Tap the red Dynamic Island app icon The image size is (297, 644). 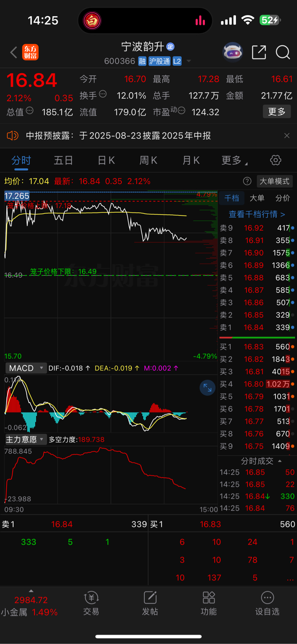[x=92, y=20]
